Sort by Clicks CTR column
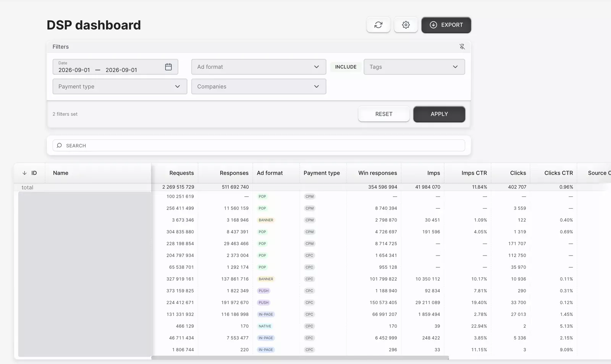The width and height of the screenshot is (611, 364). [x=558, y=173]
